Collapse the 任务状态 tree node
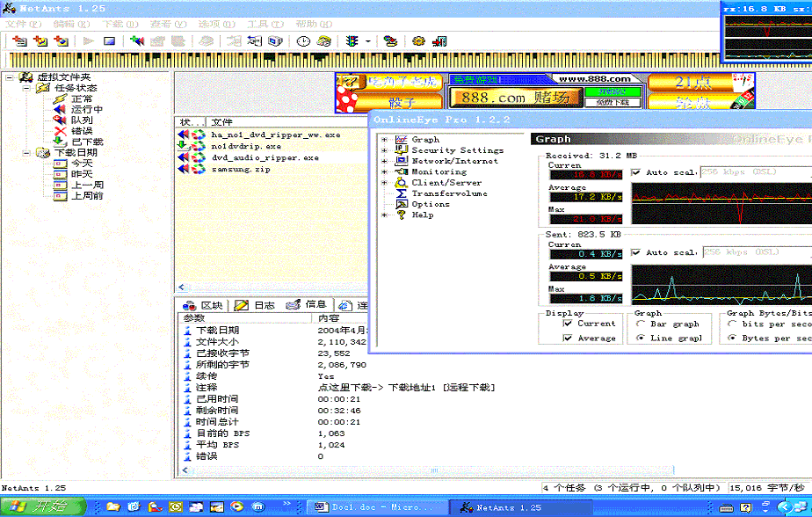Screen dimensions: 812x517 (25, 88)
